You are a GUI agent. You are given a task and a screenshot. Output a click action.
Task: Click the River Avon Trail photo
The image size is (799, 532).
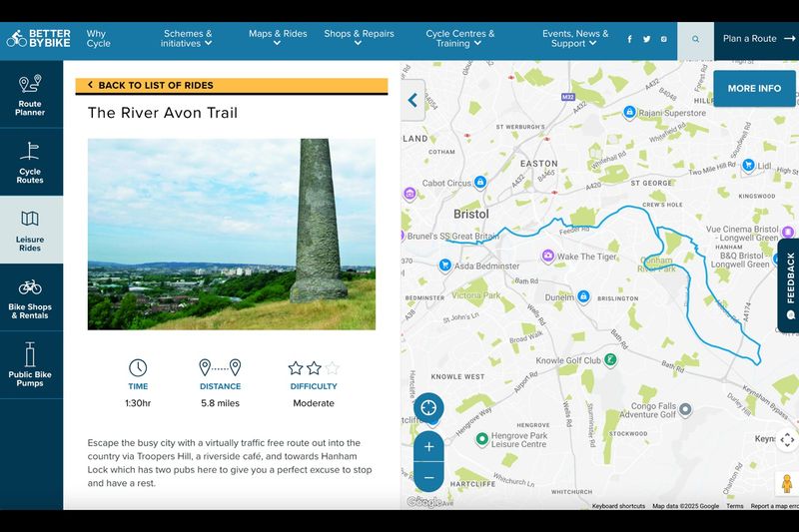232,234
